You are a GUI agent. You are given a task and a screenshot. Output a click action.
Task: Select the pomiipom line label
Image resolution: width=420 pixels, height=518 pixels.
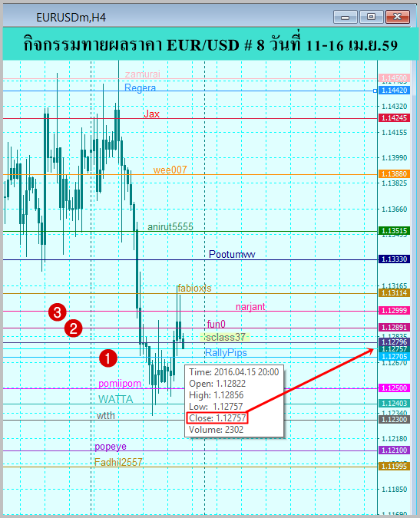click(x=120, y=384)
